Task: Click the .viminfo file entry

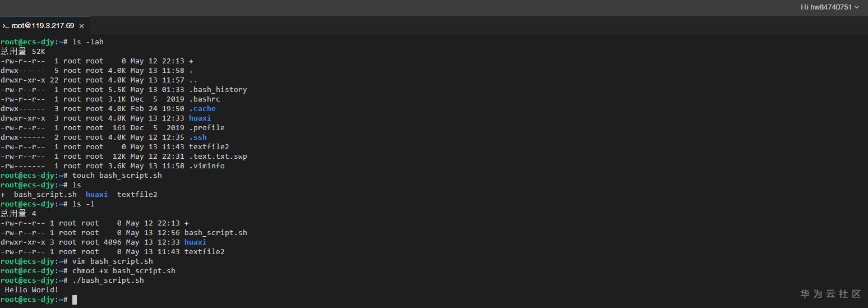Action: tap(207, 166)
